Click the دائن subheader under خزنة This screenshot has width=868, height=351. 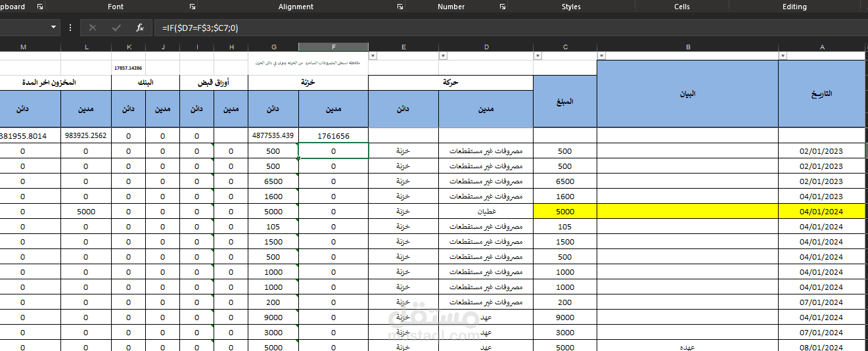pyautogui.click(x=273, y=108)
